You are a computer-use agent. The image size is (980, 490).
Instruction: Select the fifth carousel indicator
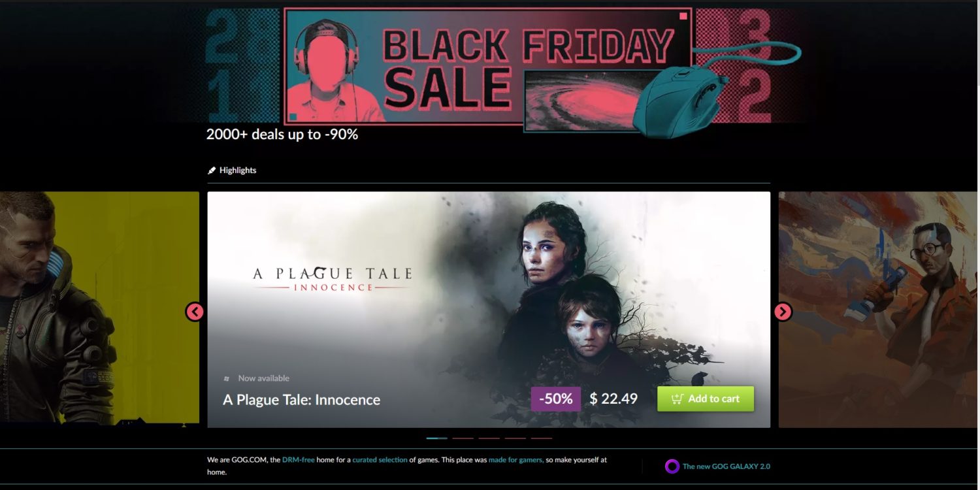tap(541, 438)
